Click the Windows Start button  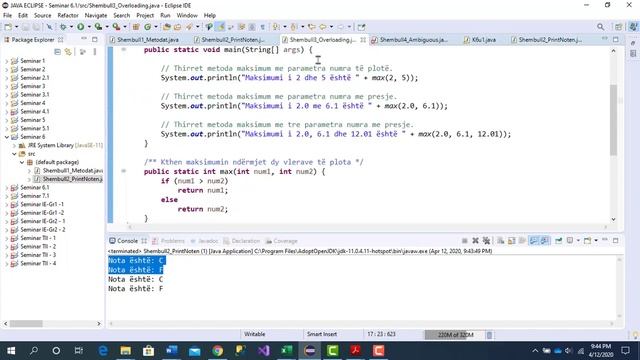(x=11, y=351)
